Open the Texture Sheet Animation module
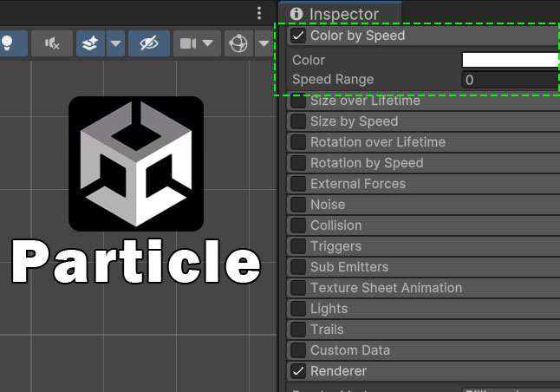 pos(386,288)
